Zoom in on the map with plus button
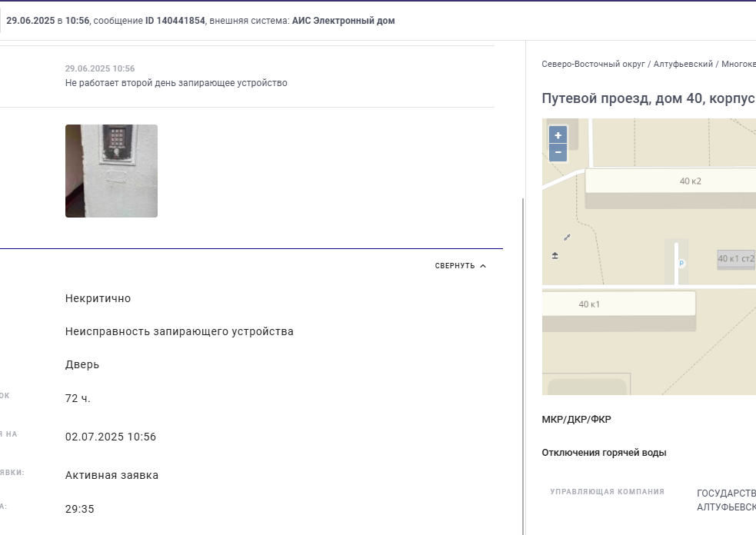Image resolution: width=756 pixels, height=535 pixels. [558, 135]
